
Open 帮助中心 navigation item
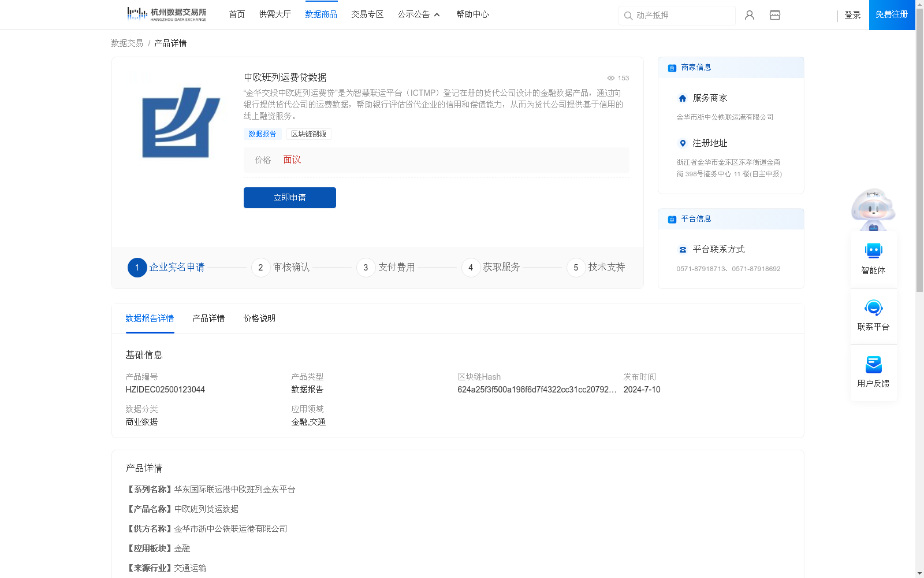pyautogui.click(x=472, y=14)
